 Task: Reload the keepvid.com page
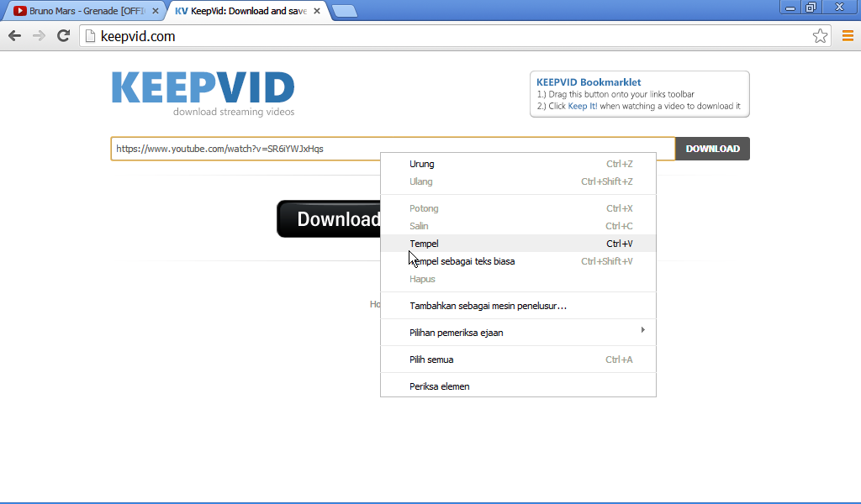coord(64,36)
